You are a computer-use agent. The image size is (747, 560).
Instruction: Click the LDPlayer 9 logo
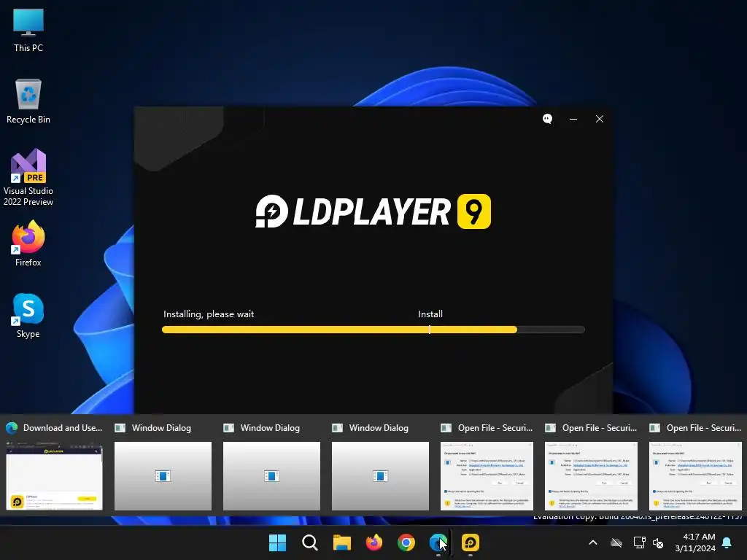[373, 211]
